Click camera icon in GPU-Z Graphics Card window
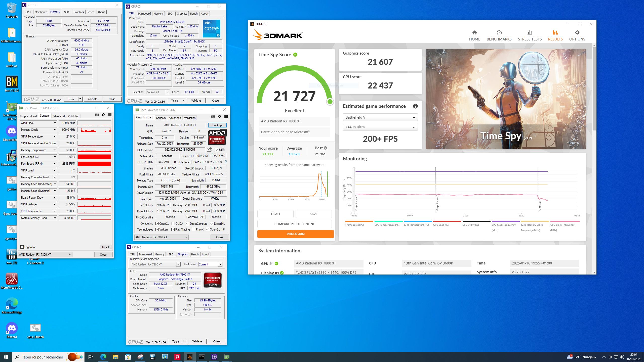The image size is (644, 362). 213,116
